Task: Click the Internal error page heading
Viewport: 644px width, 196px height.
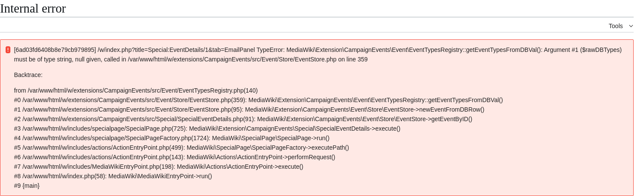Action: coord(33,8)
